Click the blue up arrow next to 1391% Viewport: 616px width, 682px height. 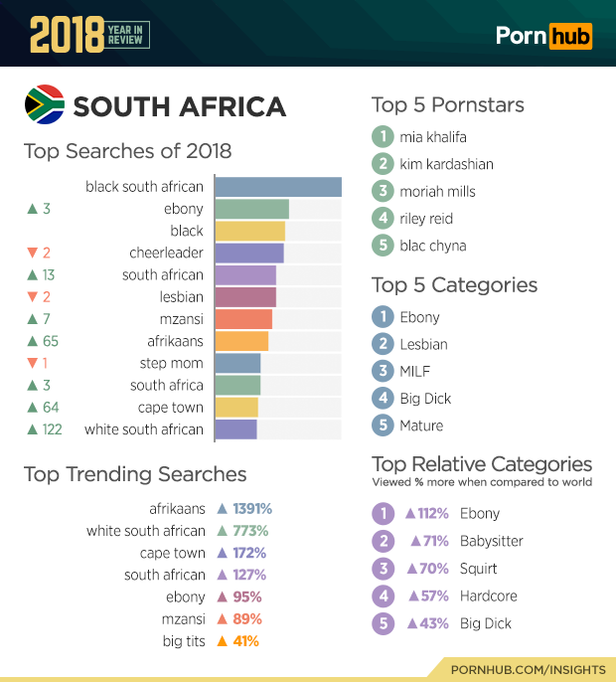(223, 509)
